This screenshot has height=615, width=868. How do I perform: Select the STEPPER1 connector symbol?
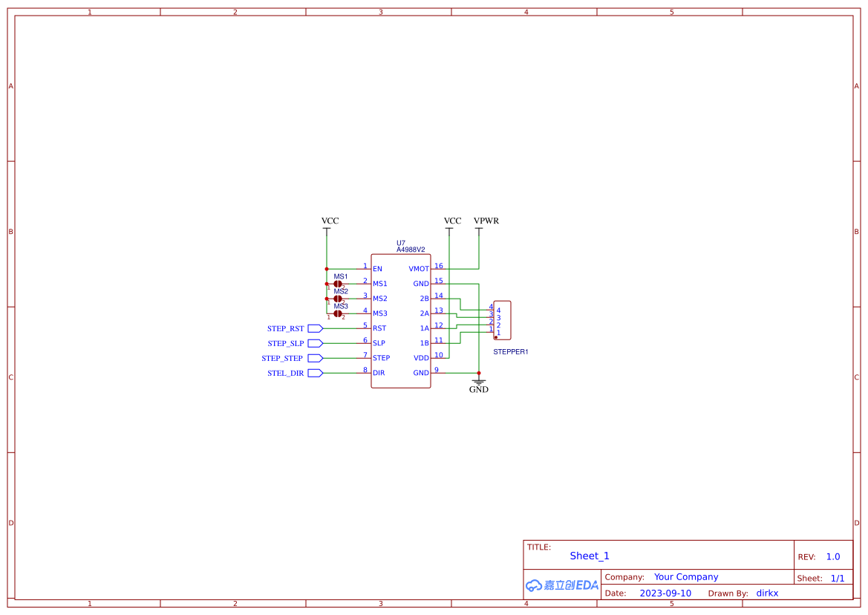(503, 319)
